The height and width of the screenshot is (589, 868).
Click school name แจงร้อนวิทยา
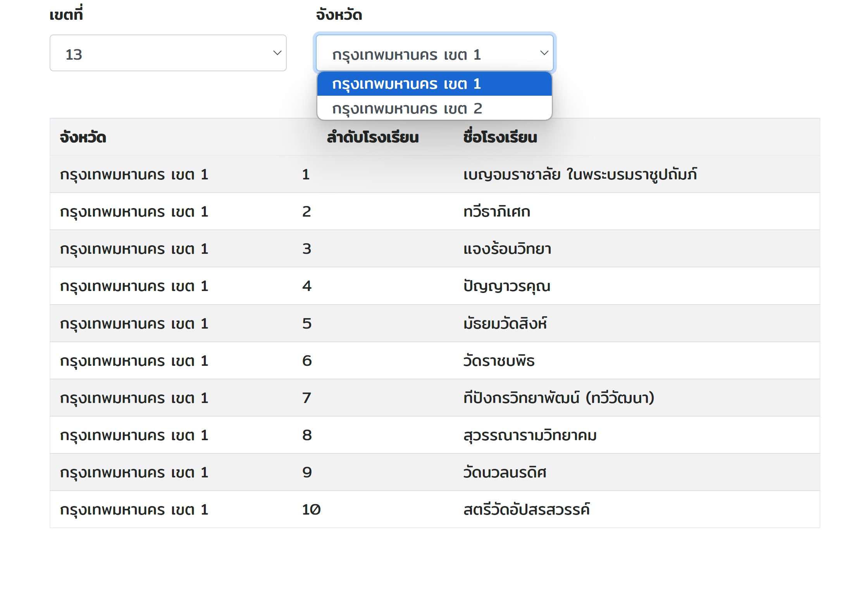pyautogui.click(x=507, y=248)
